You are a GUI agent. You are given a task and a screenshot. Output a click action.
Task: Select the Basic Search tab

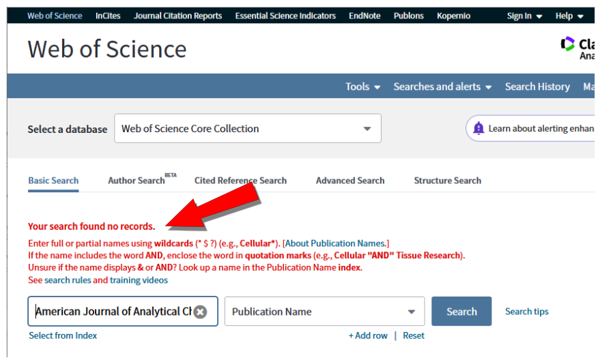[x=53, y=181]
